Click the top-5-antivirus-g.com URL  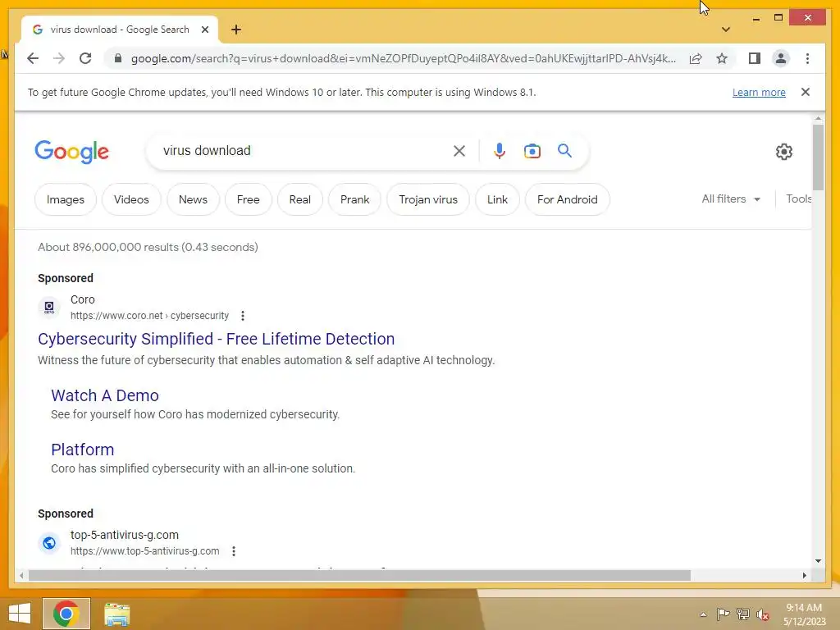144,550
